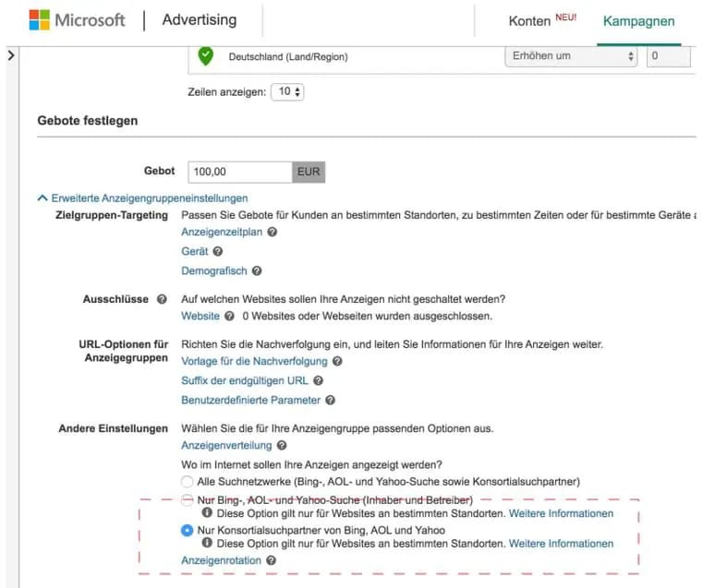715x588 pixels.
Task: Click Weitere Informationen under Nur Konsortialsuchpartner option
Action: pos(561,544)
